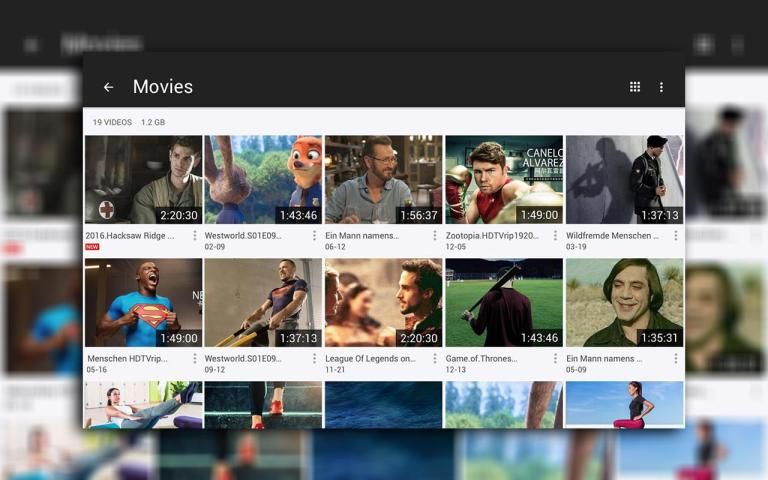Open three-dot menu for Wildfremde Menschen video
This screenshot has height=480, width=768.
[675, 236]
